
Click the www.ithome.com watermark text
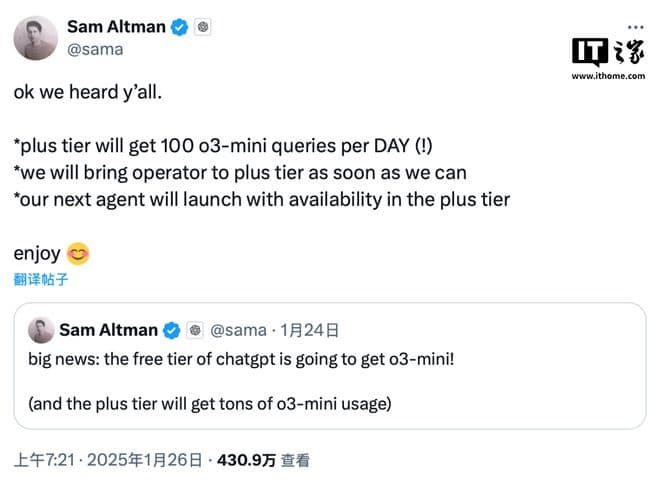pos(608,76)
